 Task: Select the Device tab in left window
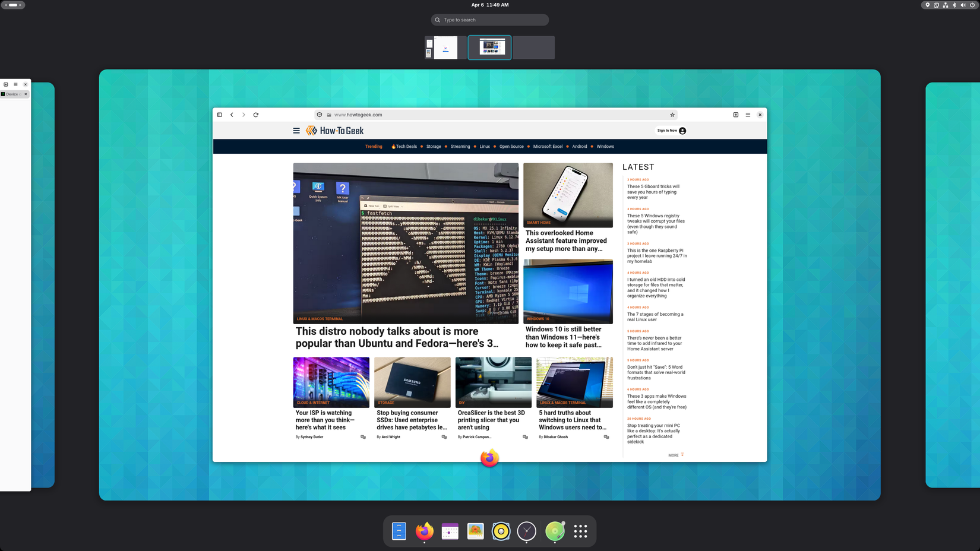12,94
